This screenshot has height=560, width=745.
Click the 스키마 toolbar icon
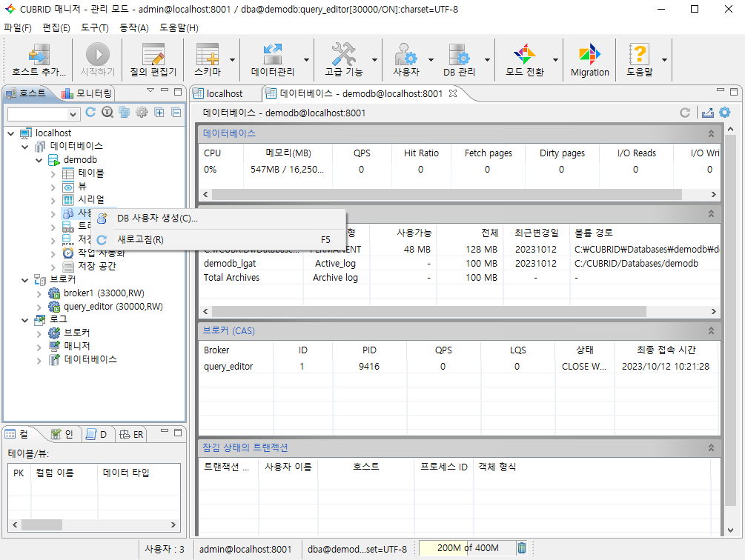point(208,60)
